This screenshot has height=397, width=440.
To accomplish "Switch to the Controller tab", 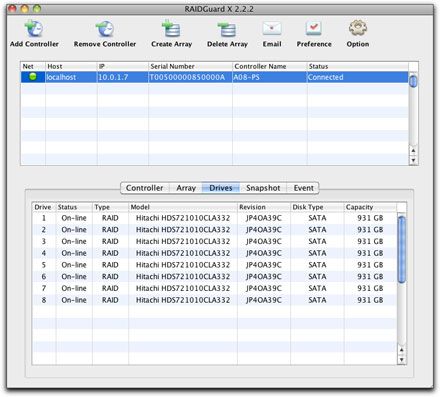I will pyautogui.click(x=145, y=188).
